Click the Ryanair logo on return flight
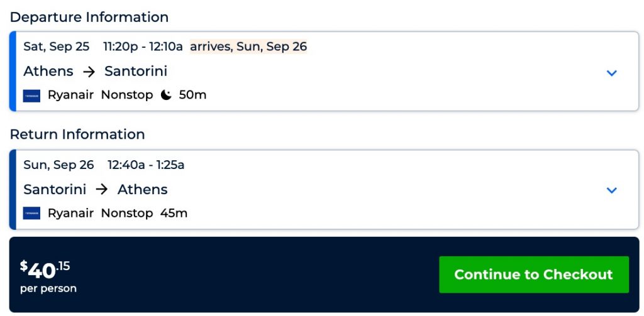The image size is (644, 316). [x=31, y=214]
